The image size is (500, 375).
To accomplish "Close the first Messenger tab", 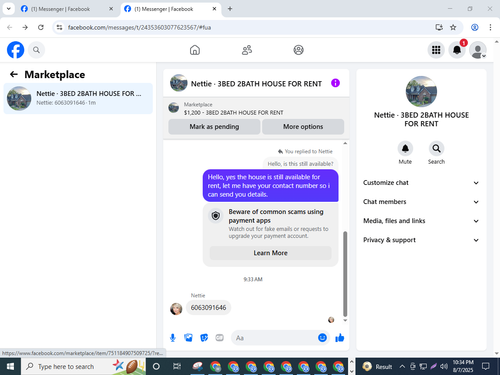I will (111, 9).
